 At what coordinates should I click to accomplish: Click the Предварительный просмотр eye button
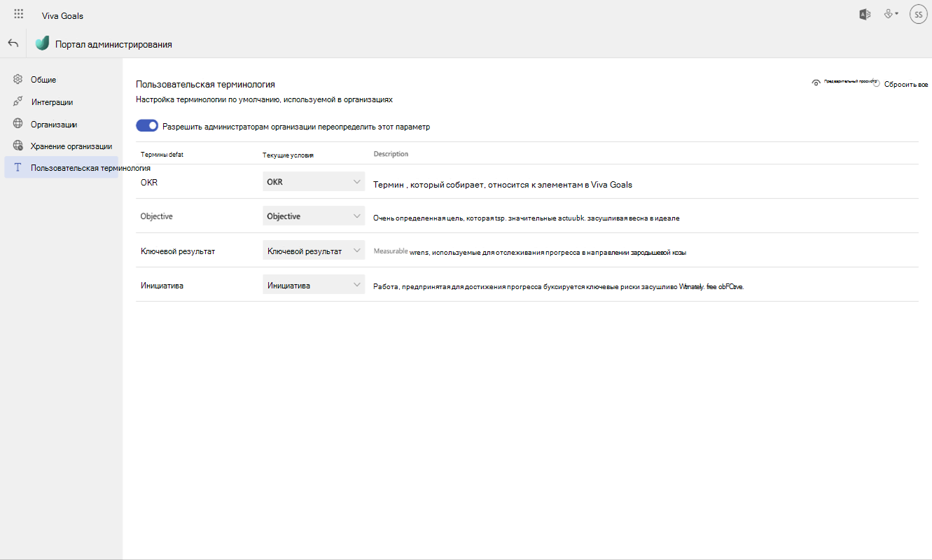[x=844, y=82]
